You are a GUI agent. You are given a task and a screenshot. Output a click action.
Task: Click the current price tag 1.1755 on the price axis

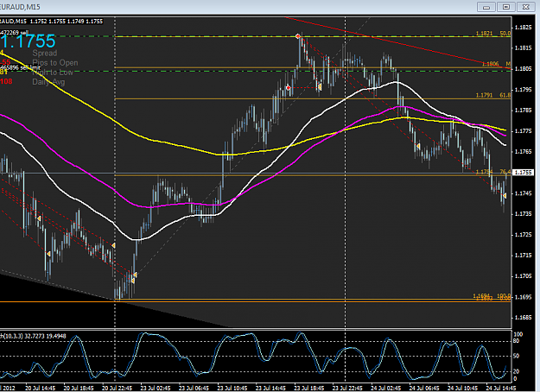(x=524, y=173)
